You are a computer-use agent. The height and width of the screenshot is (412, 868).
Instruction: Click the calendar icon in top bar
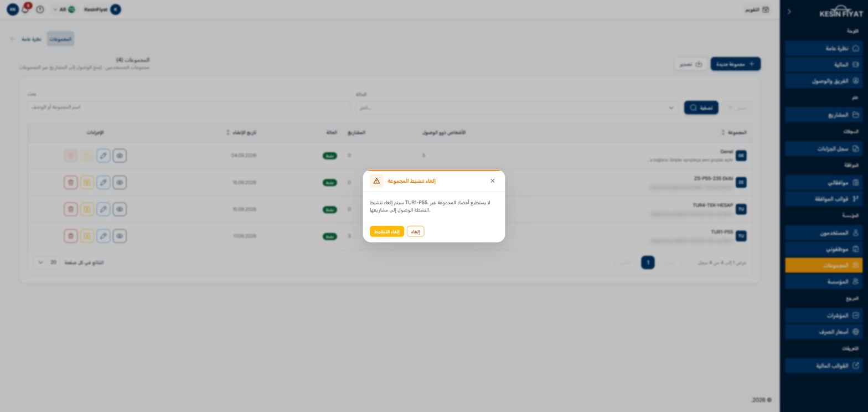click(766, 9)
